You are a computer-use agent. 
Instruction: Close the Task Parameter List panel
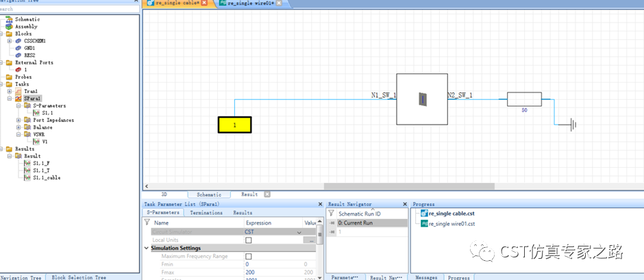(321, 204)
